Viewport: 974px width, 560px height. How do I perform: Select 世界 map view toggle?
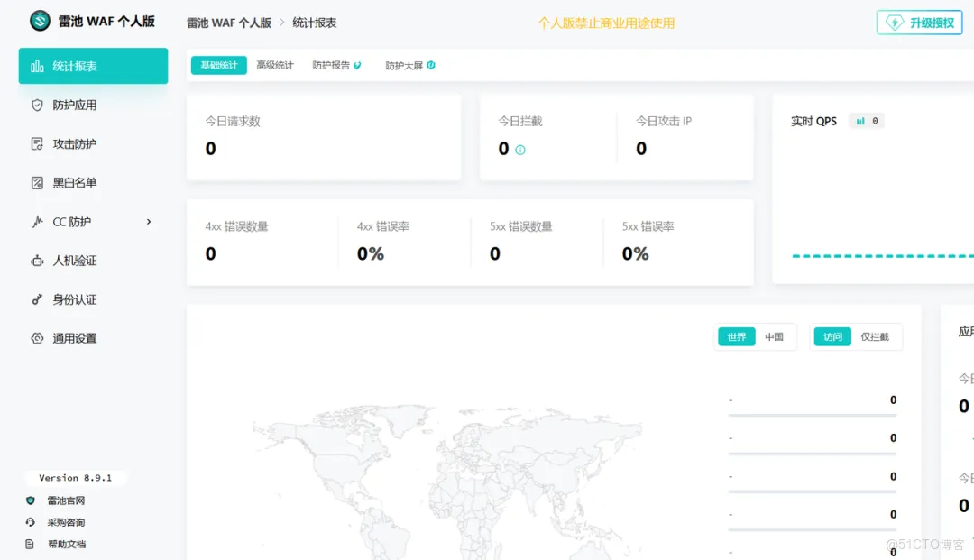[737, 337]
